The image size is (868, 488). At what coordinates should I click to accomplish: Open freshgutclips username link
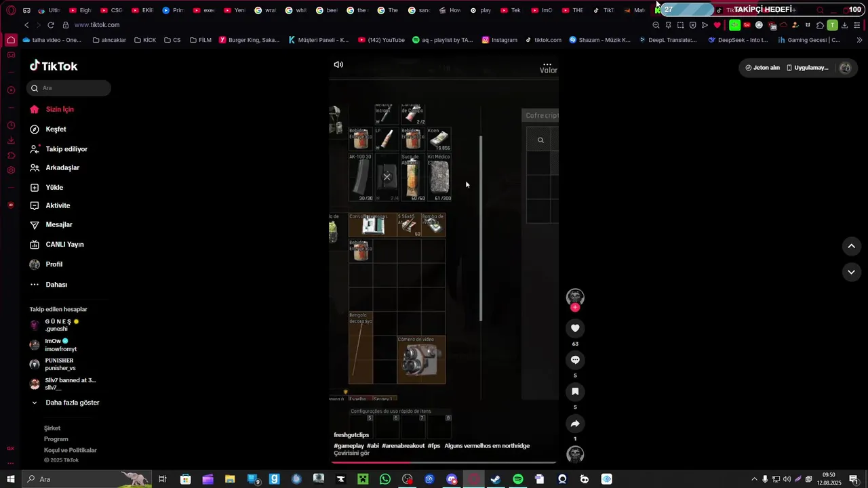(351, 435)
